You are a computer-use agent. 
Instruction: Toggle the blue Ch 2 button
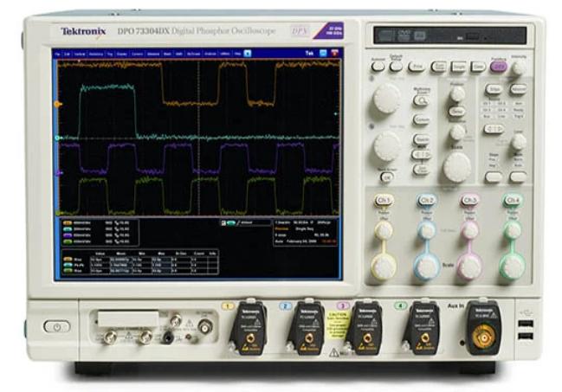point(426,200)
